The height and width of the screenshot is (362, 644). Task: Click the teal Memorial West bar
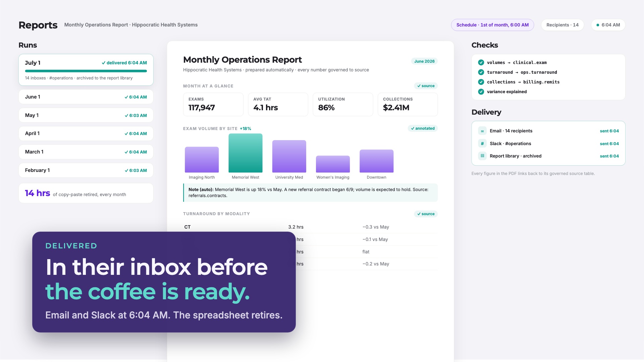pos(246,153)
